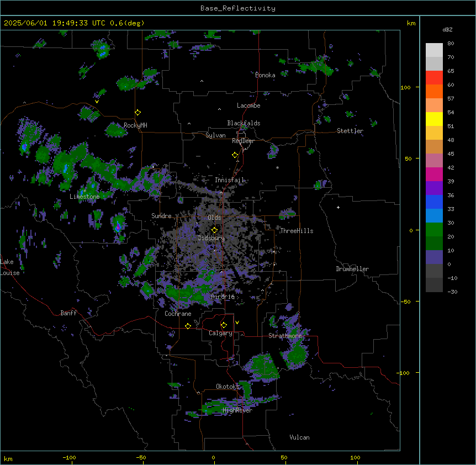Click the Calgary city label
476x465 pixels.
coord(220,333)
